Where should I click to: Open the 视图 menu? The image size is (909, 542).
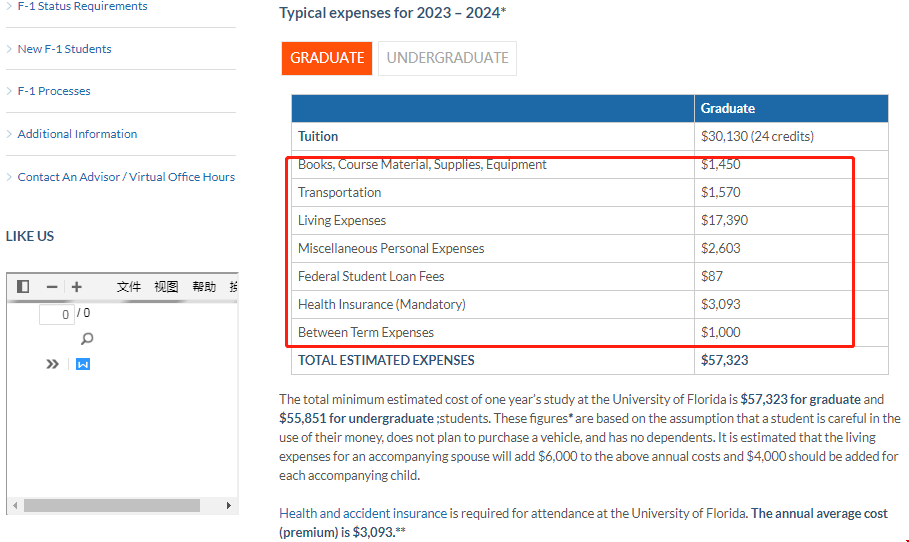(166, 287)
